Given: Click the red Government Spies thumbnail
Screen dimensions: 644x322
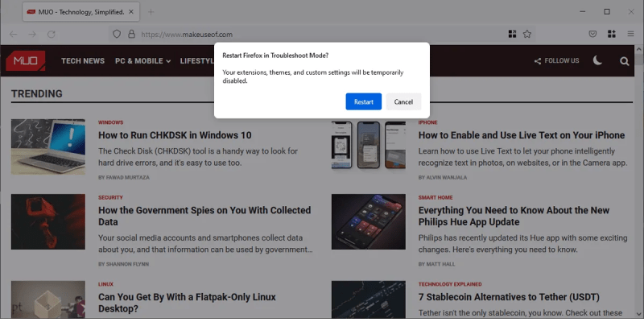Looking at the screenshot, I should point(48,222).
